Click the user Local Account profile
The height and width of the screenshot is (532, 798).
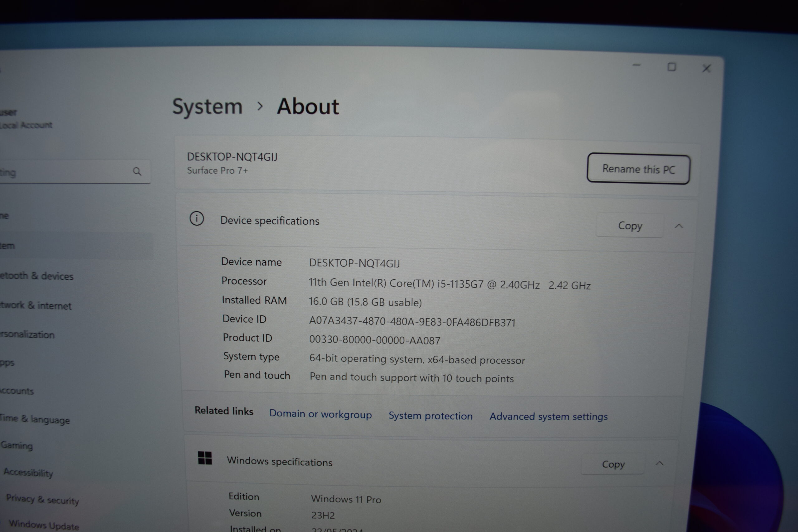(26, 119)
